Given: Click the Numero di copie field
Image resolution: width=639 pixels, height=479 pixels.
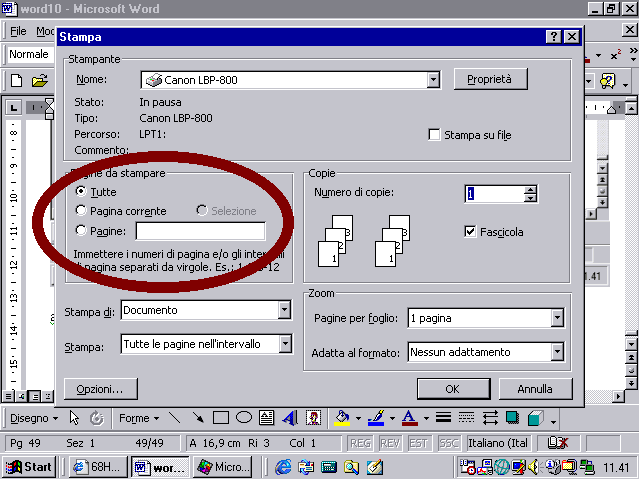Looking at the screenshot, I should (494, 194).
